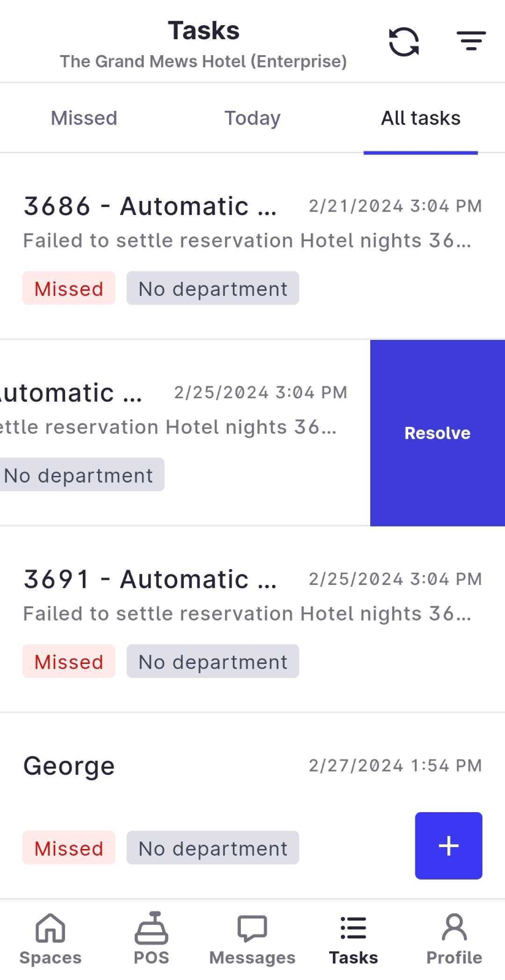Add a new task with plus button

[449, 846]
